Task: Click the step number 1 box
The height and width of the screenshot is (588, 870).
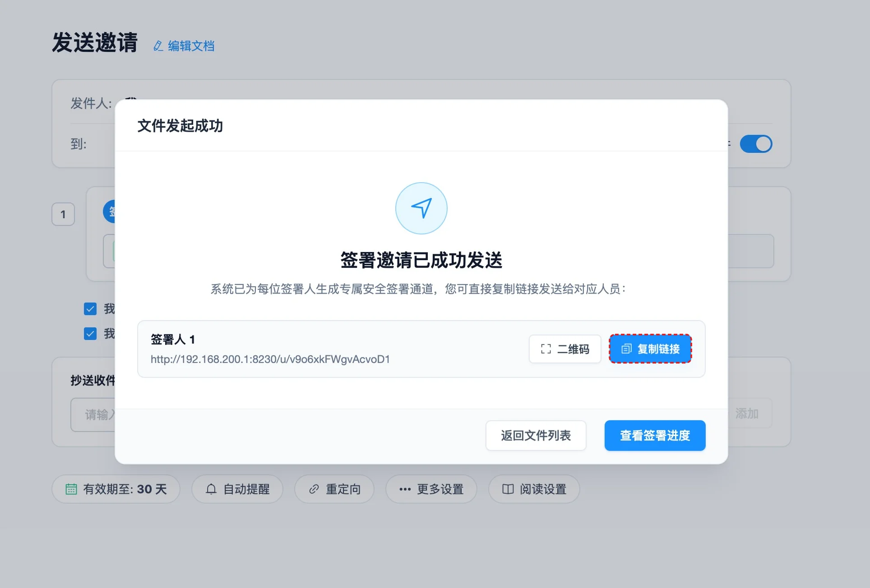Action: (63, 214)
